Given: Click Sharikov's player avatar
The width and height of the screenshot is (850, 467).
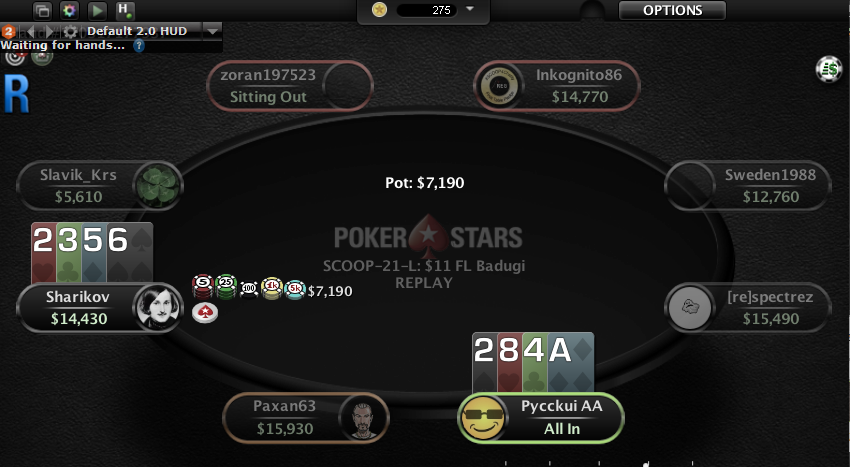Looking at the screenshot, I should 158,307.
